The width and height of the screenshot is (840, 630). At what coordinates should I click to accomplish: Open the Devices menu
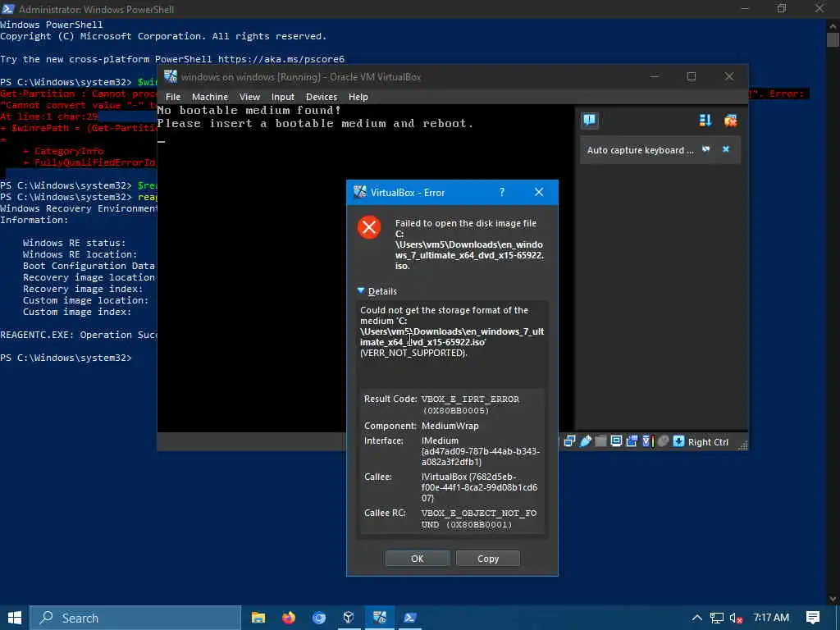(322, 97)
